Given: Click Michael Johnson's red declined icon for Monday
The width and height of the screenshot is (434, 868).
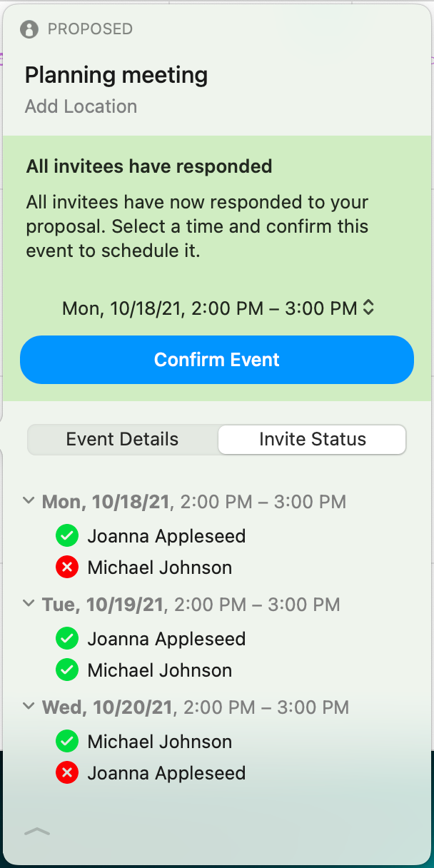Looking at the screenshot, I should pyautogui.click(x=66, y=567).
